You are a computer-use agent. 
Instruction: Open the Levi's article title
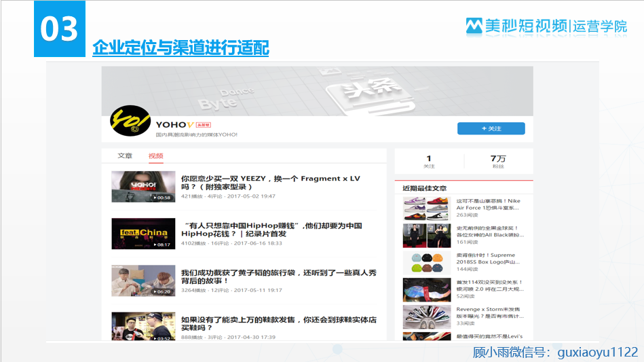[x=489, y=336]
